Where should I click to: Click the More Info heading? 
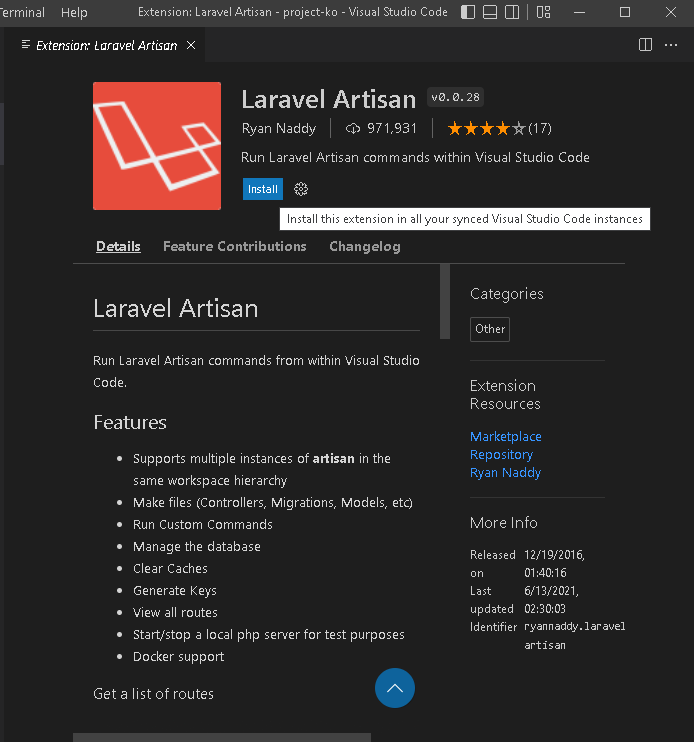(x=503, y=522)
